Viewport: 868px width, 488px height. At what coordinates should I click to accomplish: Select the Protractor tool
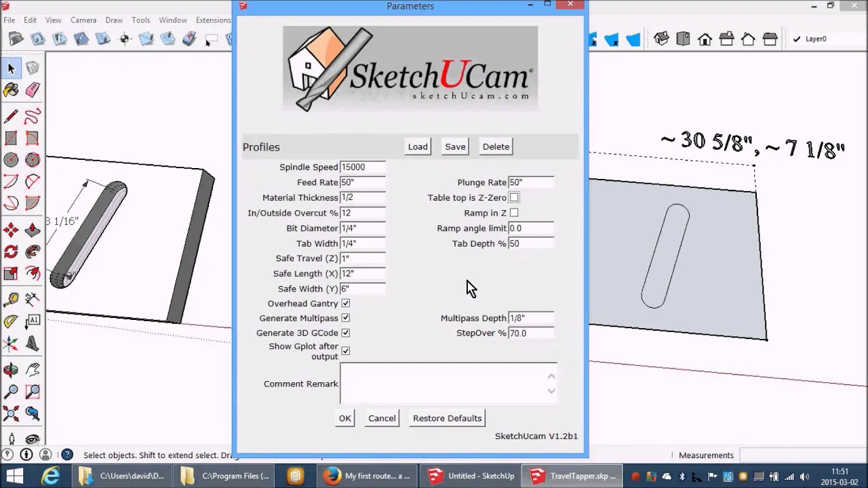pyautogui.click(x=11, y=322)
